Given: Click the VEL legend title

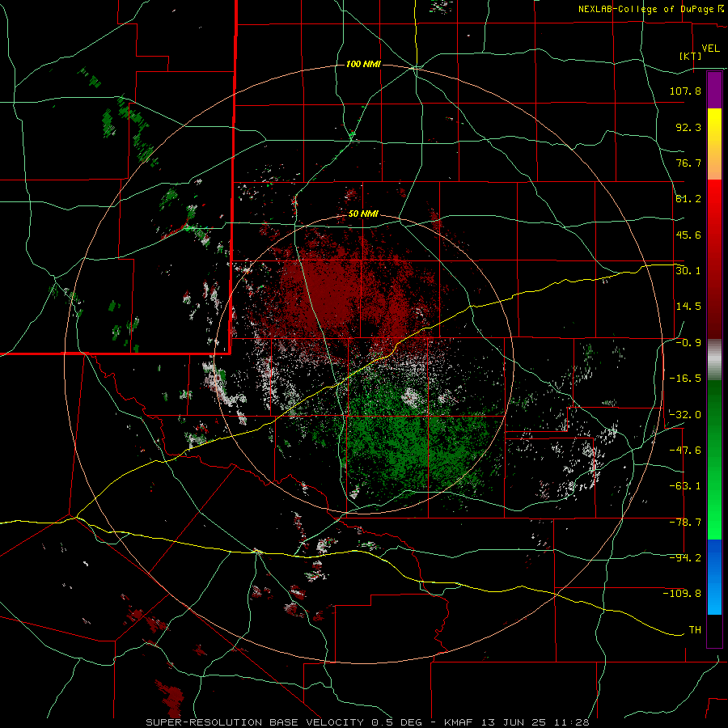Looking at the screenshot, I should click(710, 49).
